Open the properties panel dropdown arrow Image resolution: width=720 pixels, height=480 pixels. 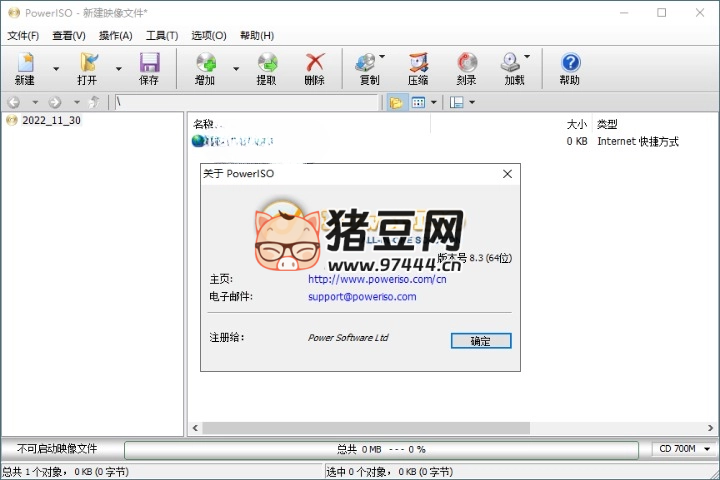click(472, 102)
